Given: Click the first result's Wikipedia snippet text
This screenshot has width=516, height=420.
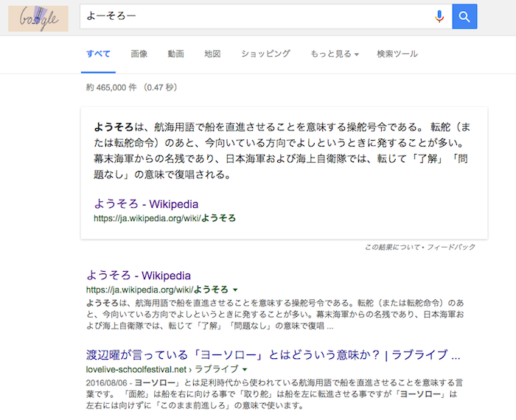Looking at the screenshot, I should tap(275, 315).
